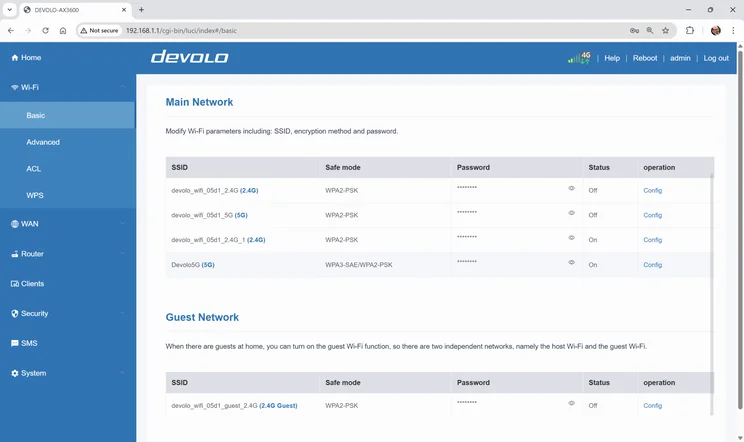Click the Reboot link in header

[645, 58]
